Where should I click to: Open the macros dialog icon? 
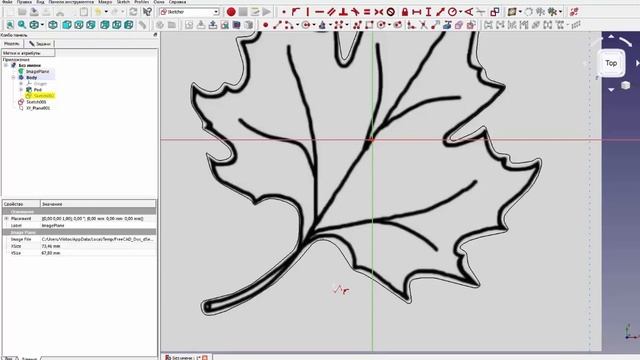click(255, 12)
